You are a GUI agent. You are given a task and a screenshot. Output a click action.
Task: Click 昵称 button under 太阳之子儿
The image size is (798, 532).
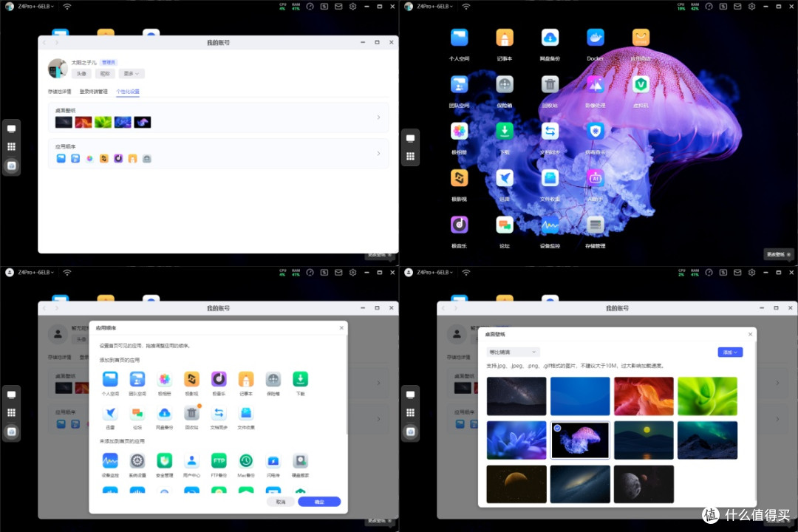[x=105, y=74]
